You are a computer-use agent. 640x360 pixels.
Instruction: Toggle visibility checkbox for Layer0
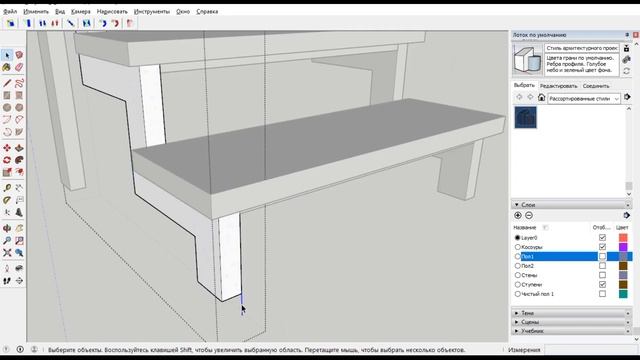click(x=602, y=238)
